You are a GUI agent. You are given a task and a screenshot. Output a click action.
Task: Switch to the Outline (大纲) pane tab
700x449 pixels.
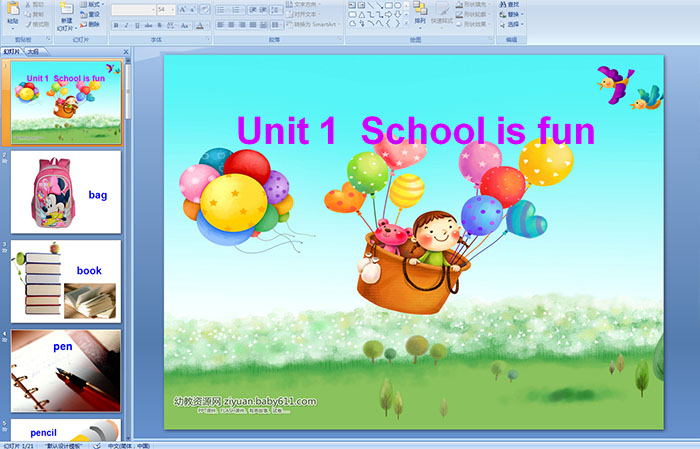[33, 52]
